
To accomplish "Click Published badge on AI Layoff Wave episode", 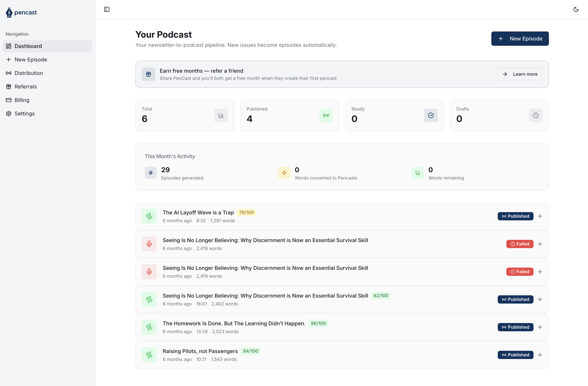I will (x=515, y=216).
